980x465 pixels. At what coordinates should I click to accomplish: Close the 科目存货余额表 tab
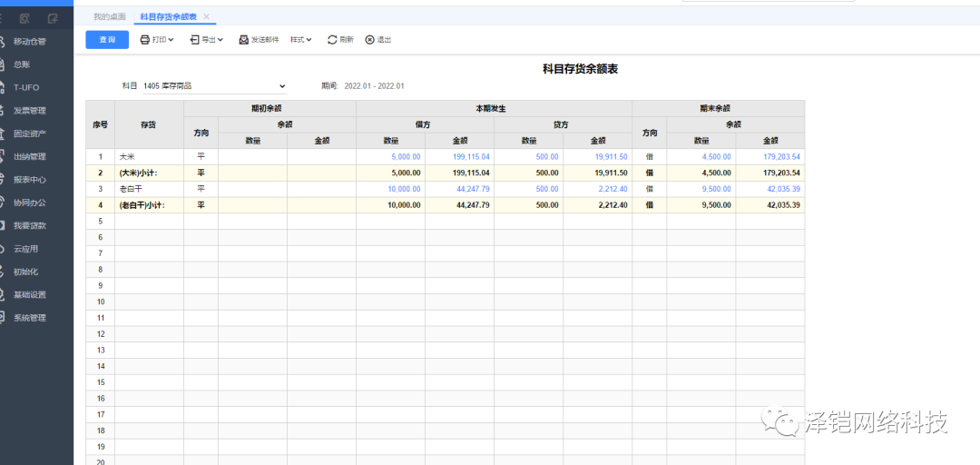[x=207, y=17]
